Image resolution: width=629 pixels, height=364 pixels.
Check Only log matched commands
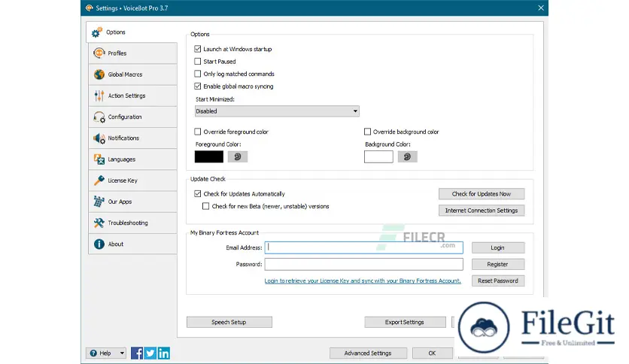(x=197, y=74)
